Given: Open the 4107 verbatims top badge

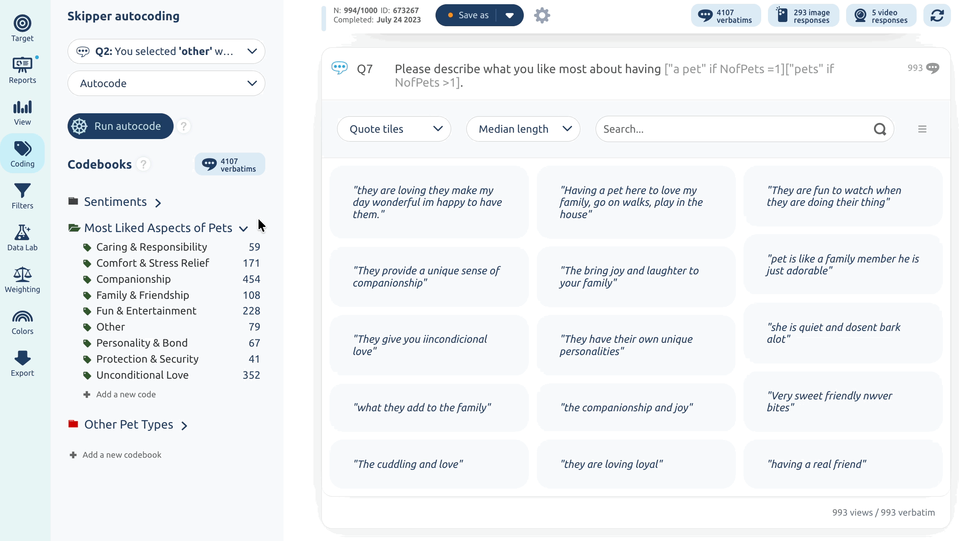Looking at the screenshot, I should tap(726, 16).
